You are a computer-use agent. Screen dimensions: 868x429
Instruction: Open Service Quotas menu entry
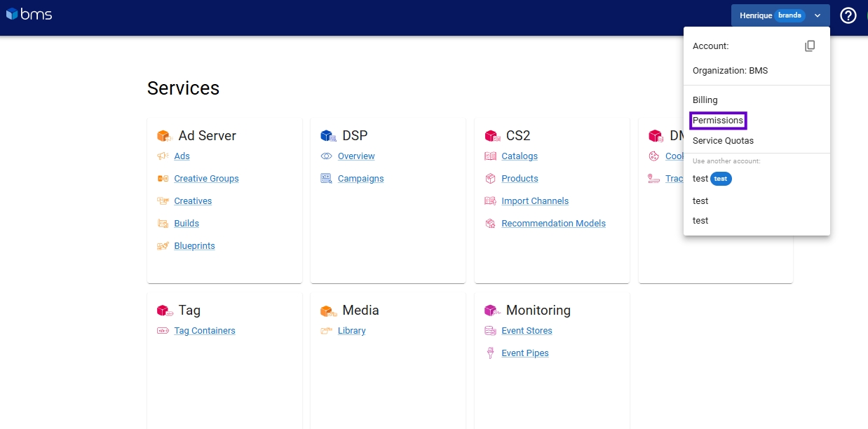723,141
